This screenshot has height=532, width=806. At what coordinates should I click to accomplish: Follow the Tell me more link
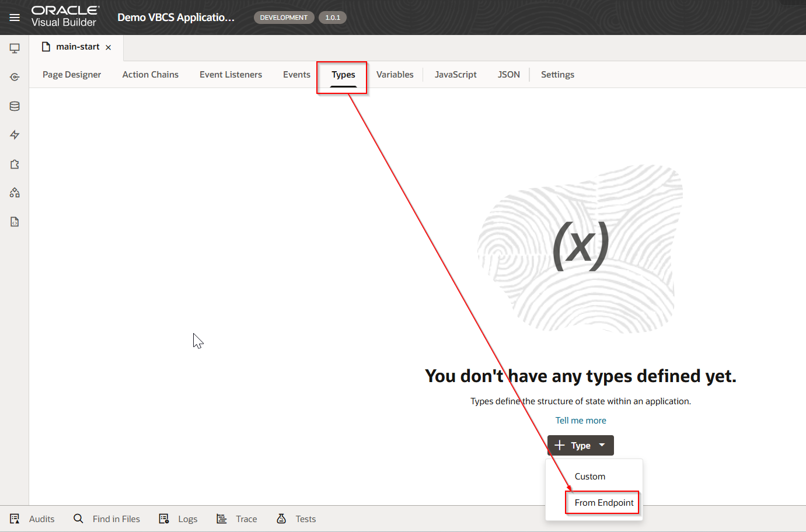[581, 421]
